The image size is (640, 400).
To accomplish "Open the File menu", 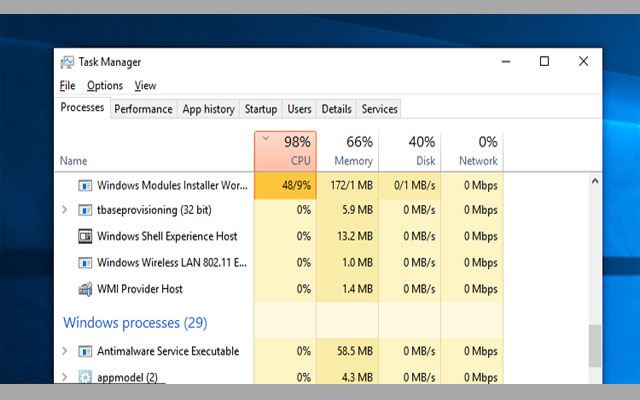I will pyautogui.click(x=67, y=86).
